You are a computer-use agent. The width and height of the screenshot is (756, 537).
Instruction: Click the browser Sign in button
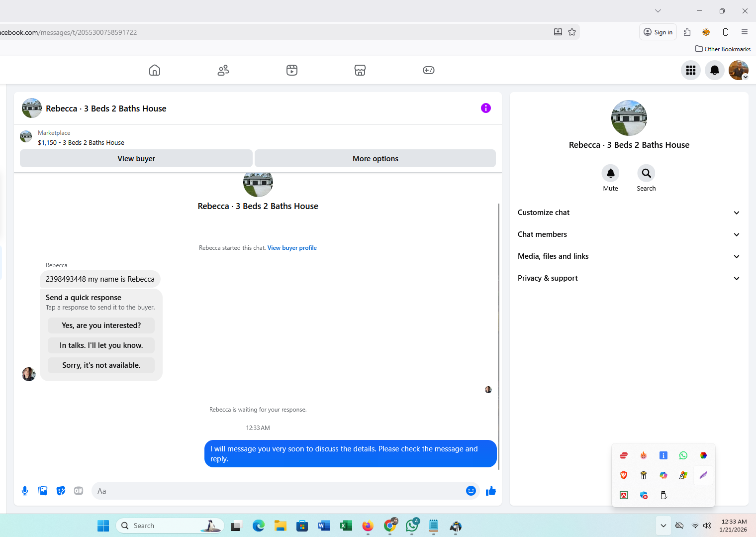pos(658,32)
